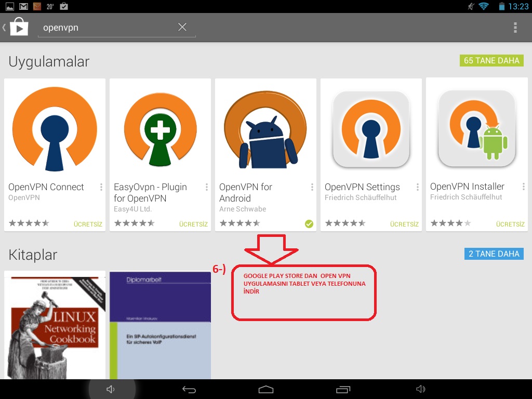The height and width of the screenshot is (399, 532).
Task: Tap the back chevron beside Play Store logo
Action: 4,27
